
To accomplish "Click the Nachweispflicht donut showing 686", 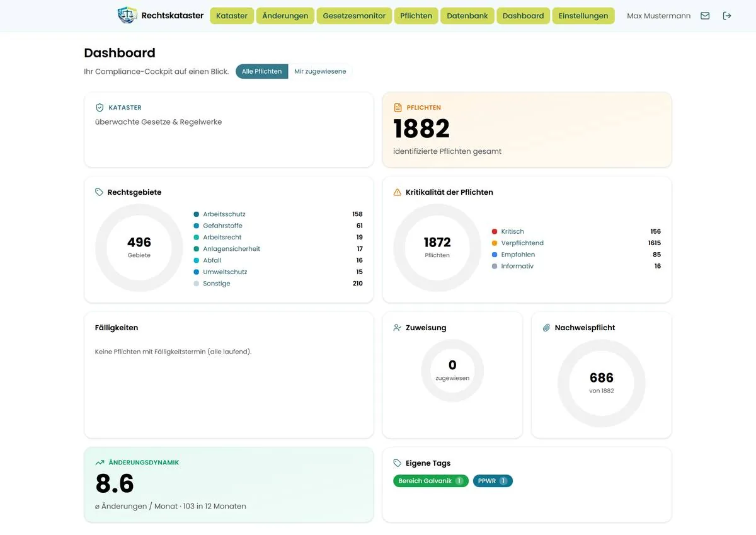I will (602, 383).
